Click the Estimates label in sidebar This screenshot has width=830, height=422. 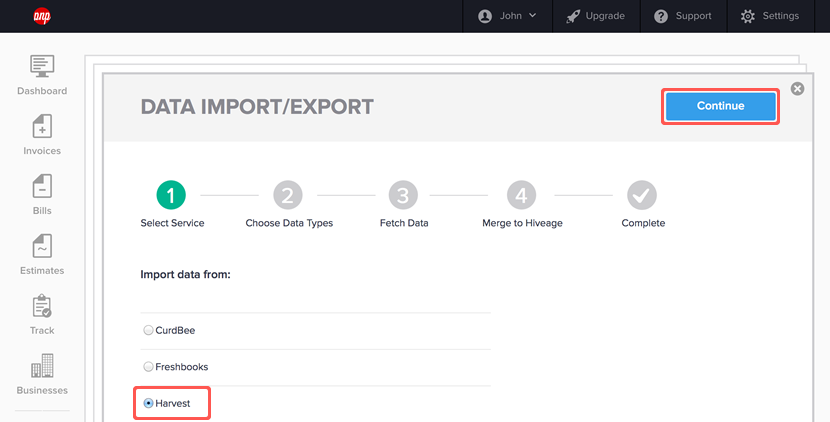tap(42, 271)
